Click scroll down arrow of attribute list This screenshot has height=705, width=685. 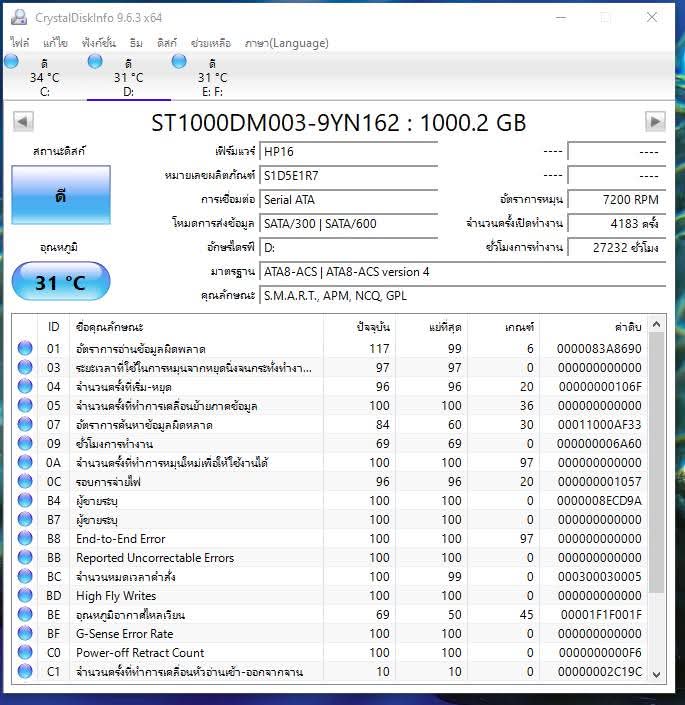(656, 674)
